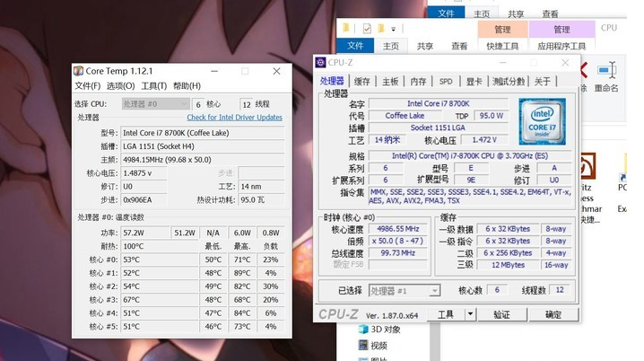The image size is (644, 361).
Task: Open the 工具(T) menu in Core Temp
Action: [153, 86]
